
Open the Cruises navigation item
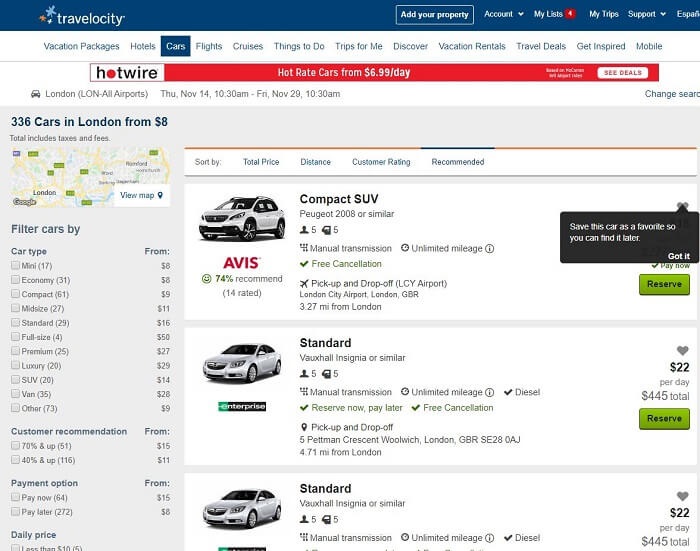coord(248,46)
